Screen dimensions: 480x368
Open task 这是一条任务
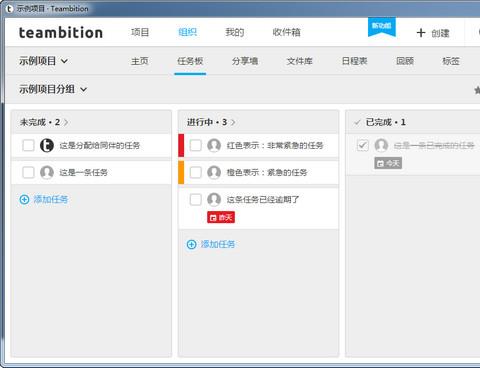tap(83, 172)
